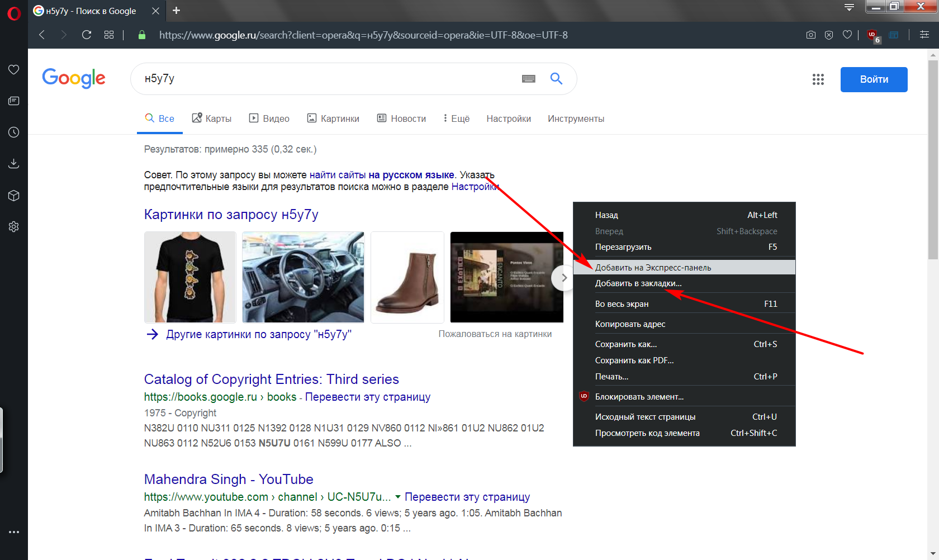
Task: Take a snapshot with the camera icon
Action: [x=811, y=35]
